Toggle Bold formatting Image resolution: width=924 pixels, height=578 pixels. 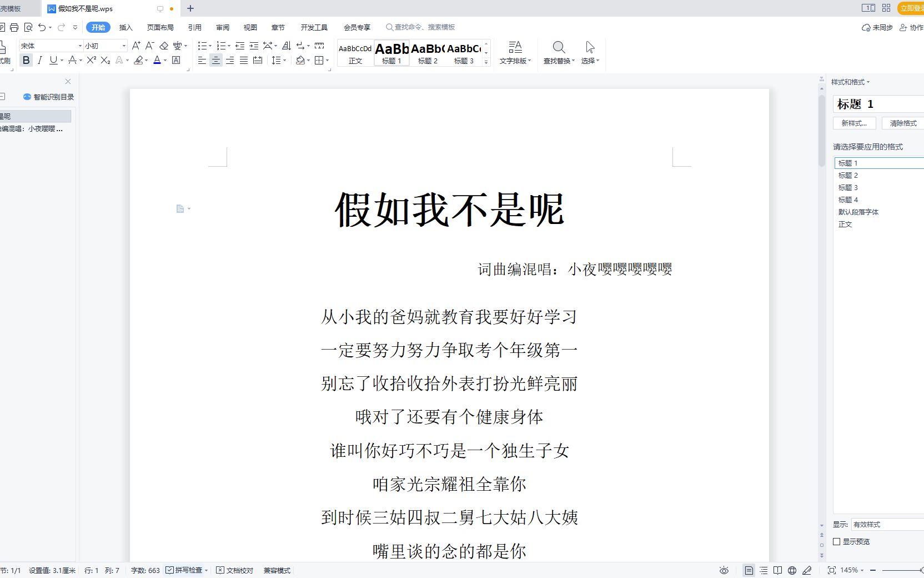(x=26, y=60)
